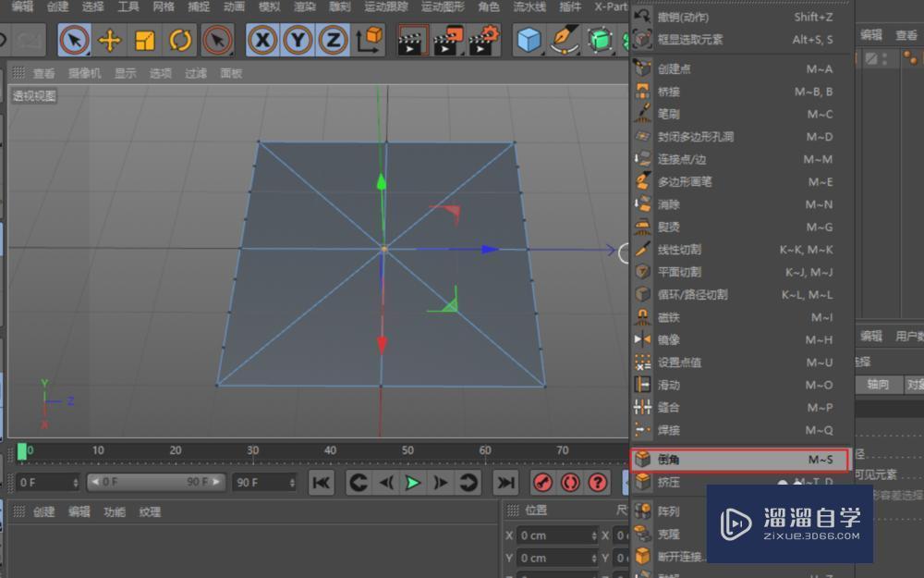The height and width of the screenshot is (578, 924).
Task: Click the end frame 90 F field
Action: pos(264,483)
